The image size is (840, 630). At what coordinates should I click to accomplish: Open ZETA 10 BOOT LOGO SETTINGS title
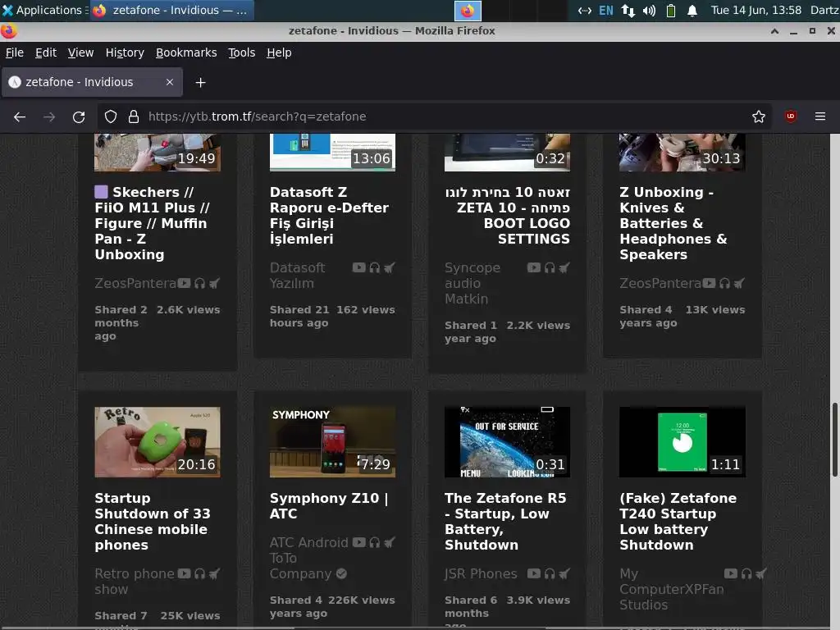click(507, 216)
